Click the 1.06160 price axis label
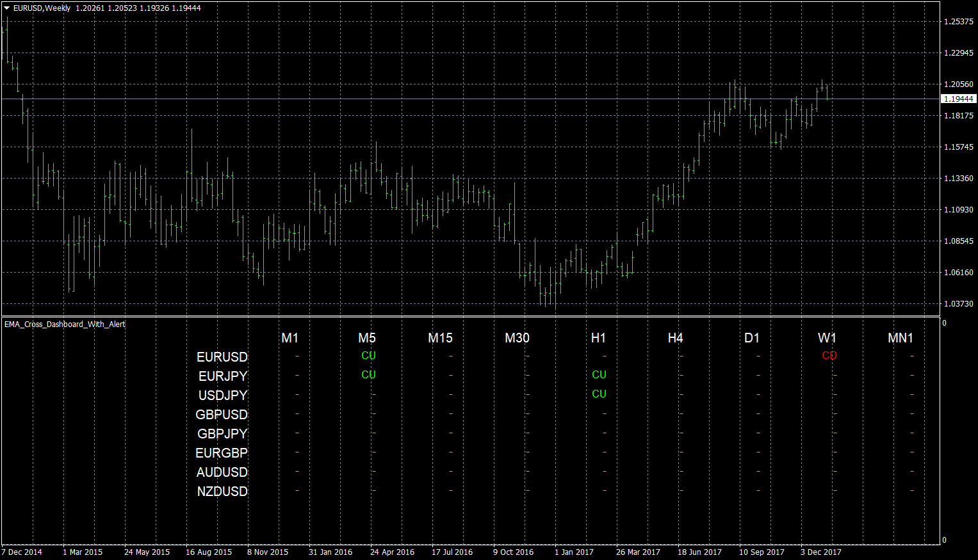 (958, 273)
